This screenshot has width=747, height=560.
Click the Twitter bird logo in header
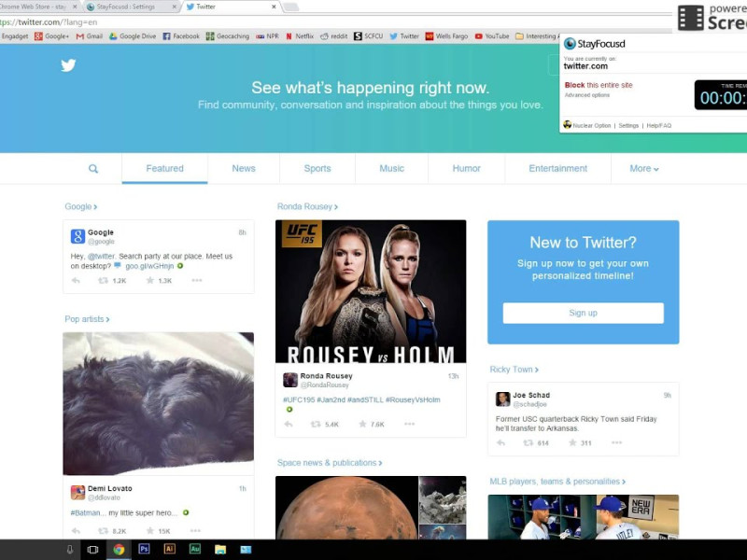(68, 65)
